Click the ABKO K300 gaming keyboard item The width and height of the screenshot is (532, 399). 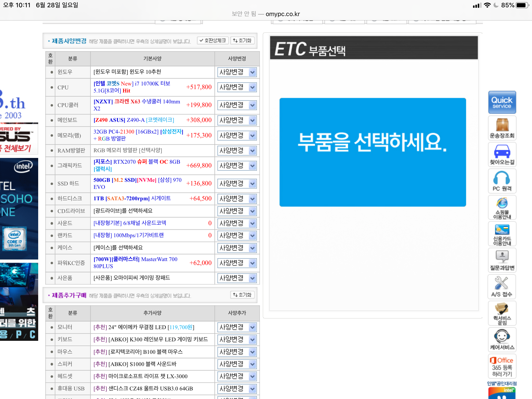pos(151,339)
